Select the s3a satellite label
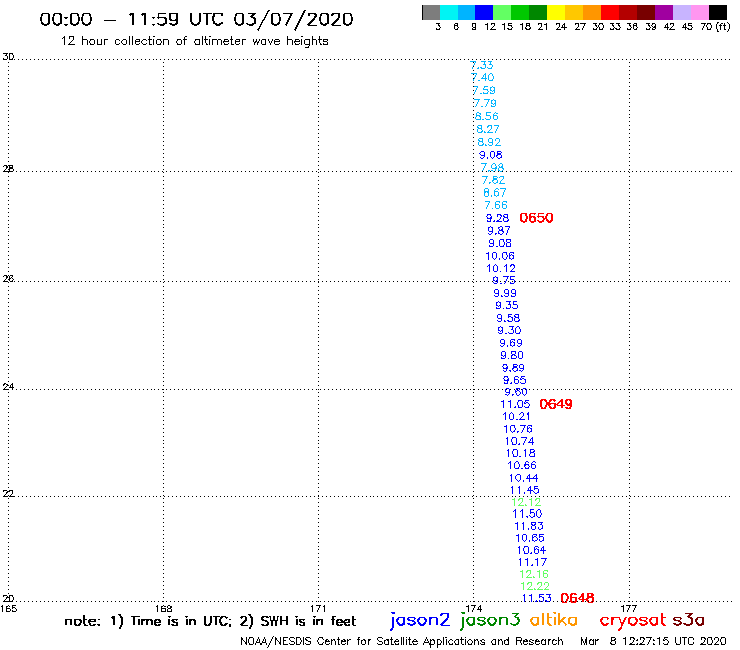The image size is (740, 650). click(x=689, y=620)
